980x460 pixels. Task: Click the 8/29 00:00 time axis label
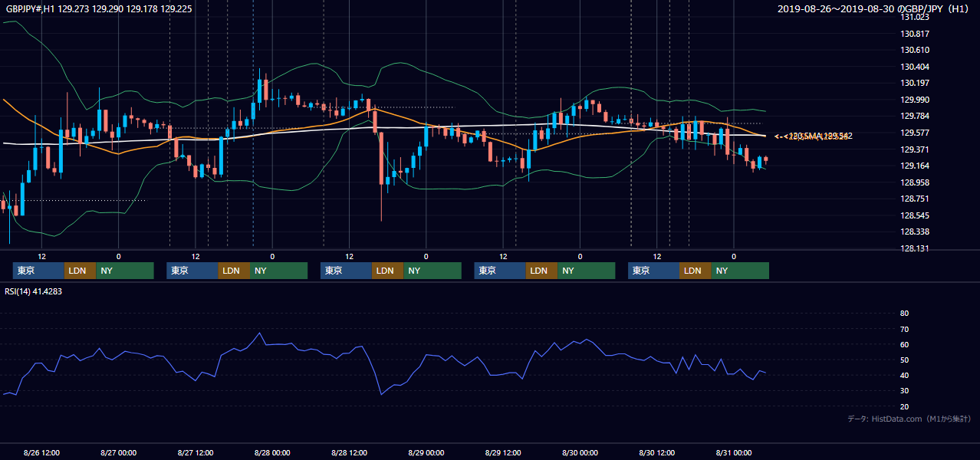(x=426, y=452)
